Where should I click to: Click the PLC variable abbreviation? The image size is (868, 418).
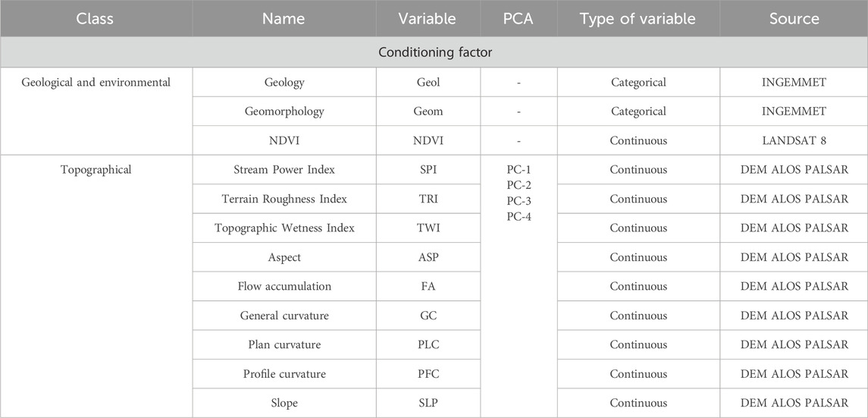tap(428, 345)
